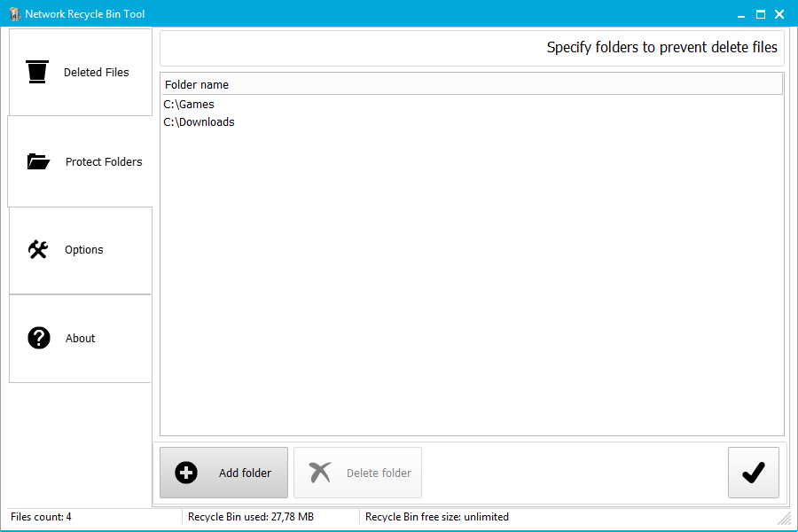Viewport: 798px width, 532px height.
Task: Click the X icon on Delete folder
Action: coord(320,473)
